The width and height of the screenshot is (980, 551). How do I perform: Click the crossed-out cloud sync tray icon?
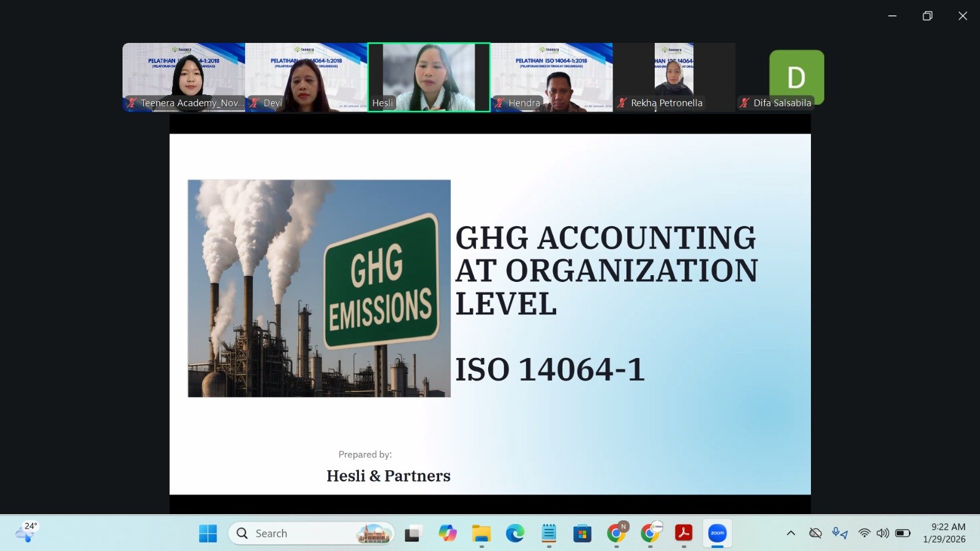(815, 533)
